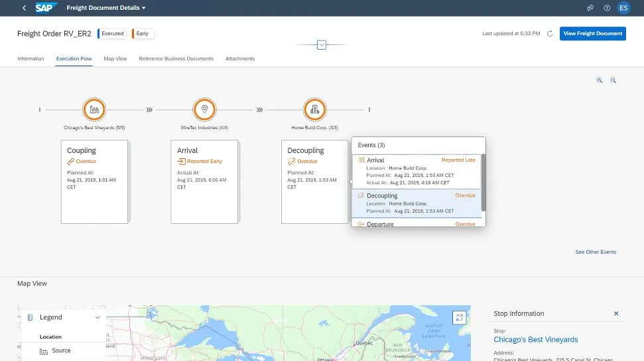The image size is (644, 361).
Task: Click the See Other Events link
Action: click(596, 252)
